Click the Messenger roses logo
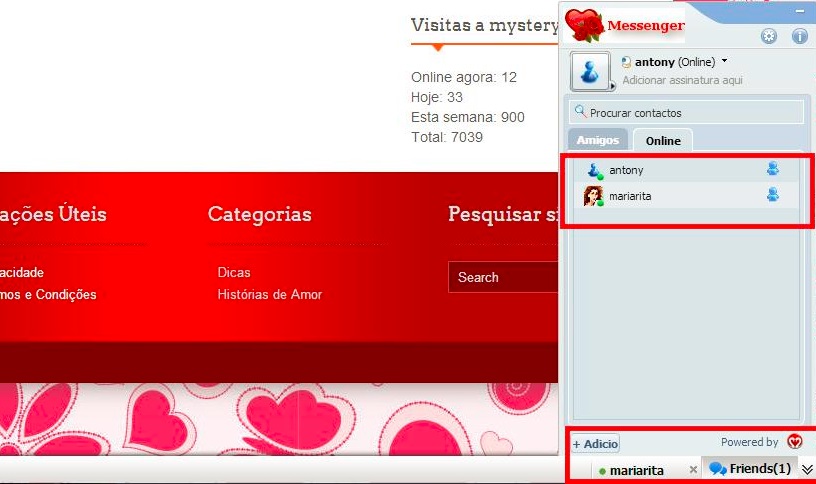 (584, 25)
